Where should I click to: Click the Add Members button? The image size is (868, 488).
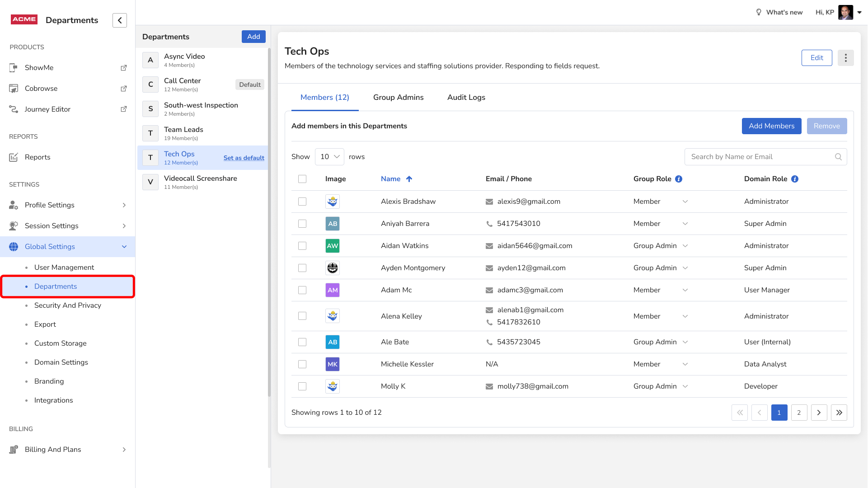pyautogui.click(x=771, y=126)
